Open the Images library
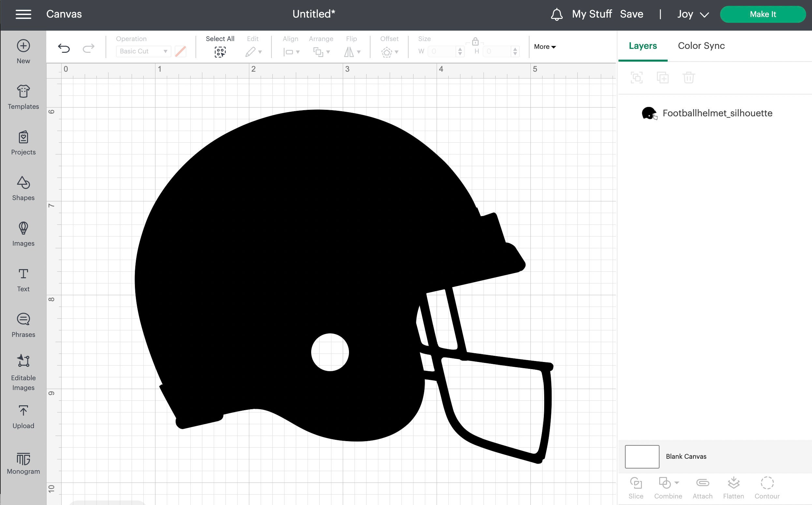This screenshot has height=505, width=812. [23, 234]
